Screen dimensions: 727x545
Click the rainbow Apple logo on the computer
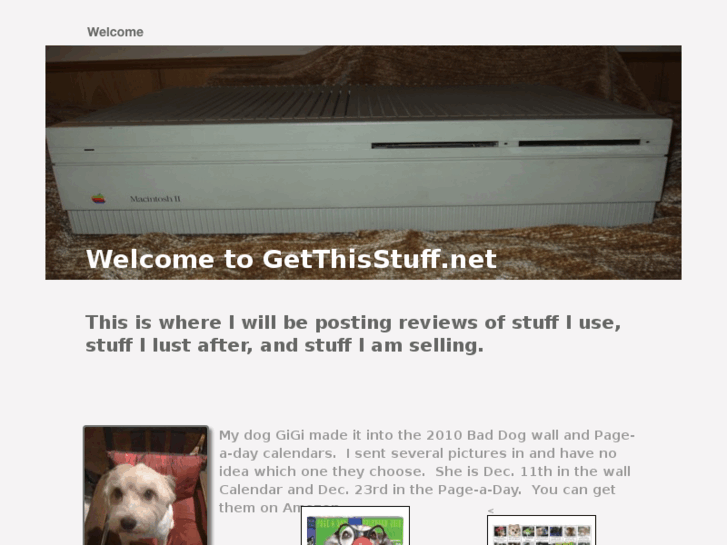click(x=99, y=199)
